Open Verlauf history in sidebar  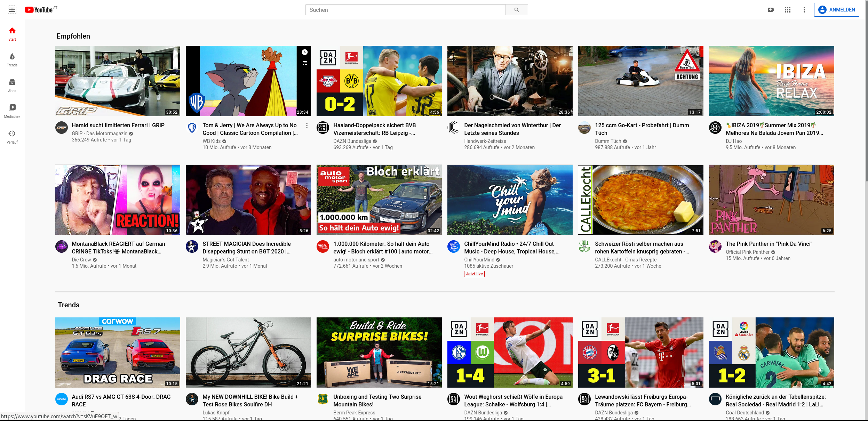[12, 137]
